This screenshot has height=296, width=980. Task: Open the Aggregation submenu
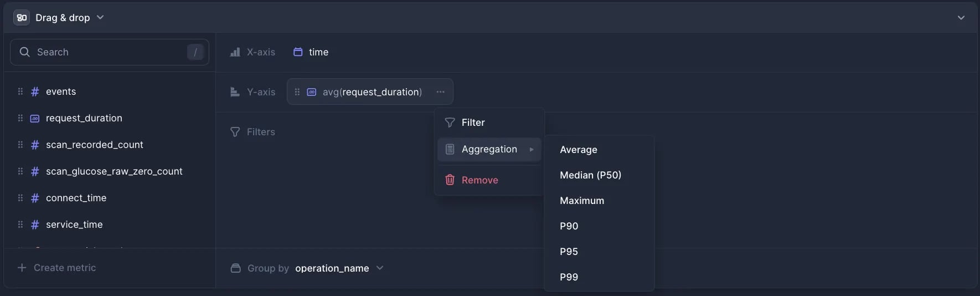coord(489,150)
